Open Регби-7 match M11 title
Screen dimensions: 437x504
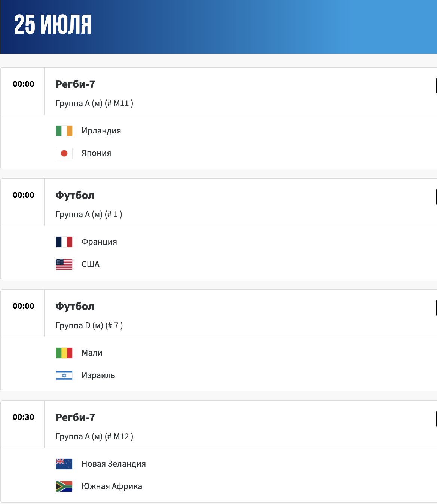point(75,84)
